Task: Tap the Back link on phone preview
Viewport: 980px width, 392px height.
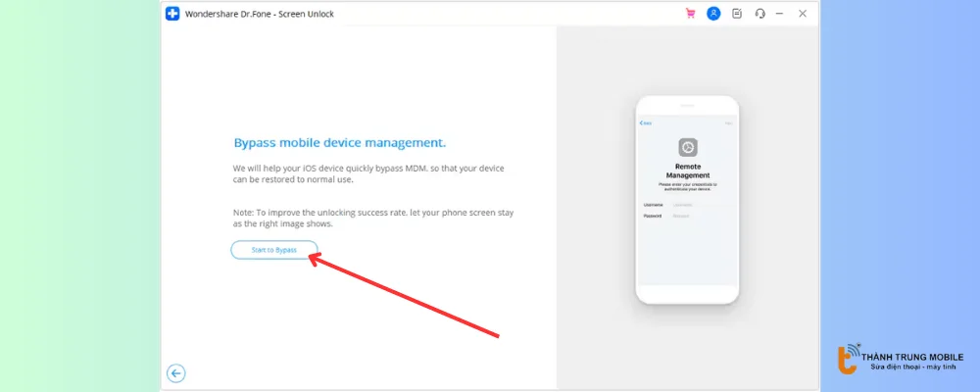Action: 644,122
